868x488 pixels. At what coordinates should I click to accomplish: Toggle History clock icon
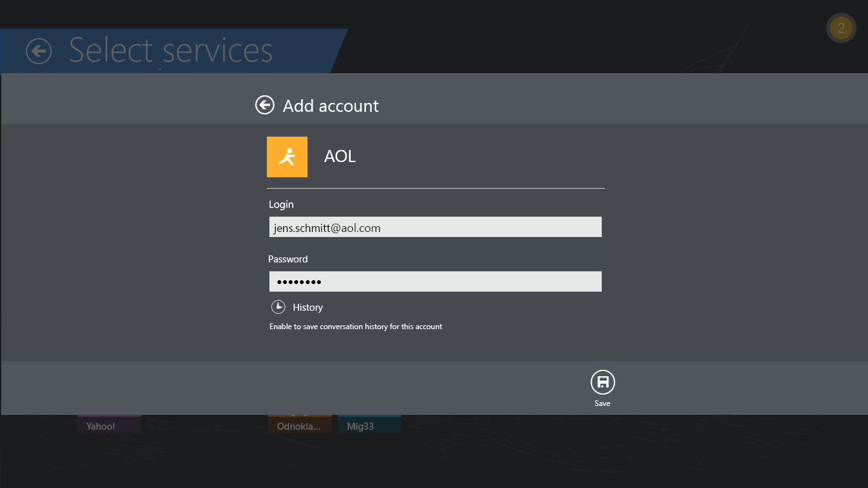point(278,307)
